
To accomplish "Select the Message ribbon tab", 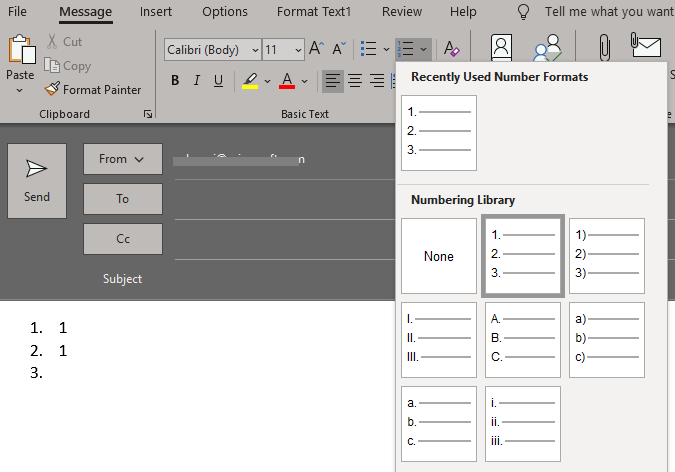I will [85, 12].
